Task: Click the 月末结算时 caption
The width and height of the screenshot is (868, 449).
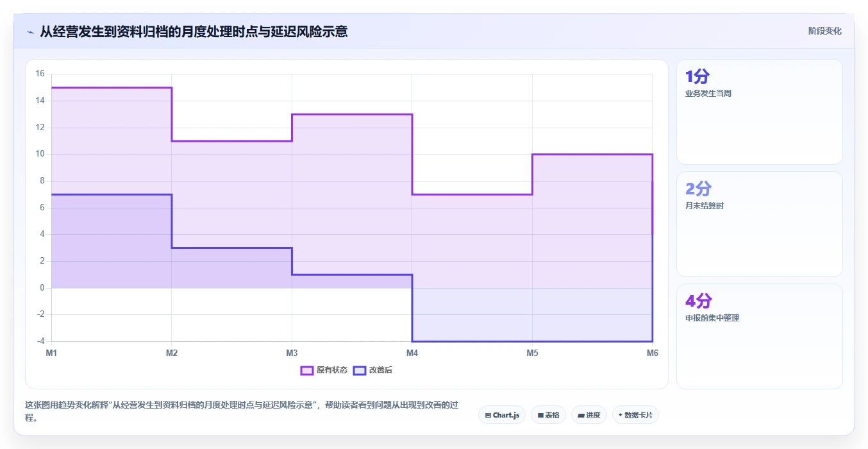Action: (705, 206)
